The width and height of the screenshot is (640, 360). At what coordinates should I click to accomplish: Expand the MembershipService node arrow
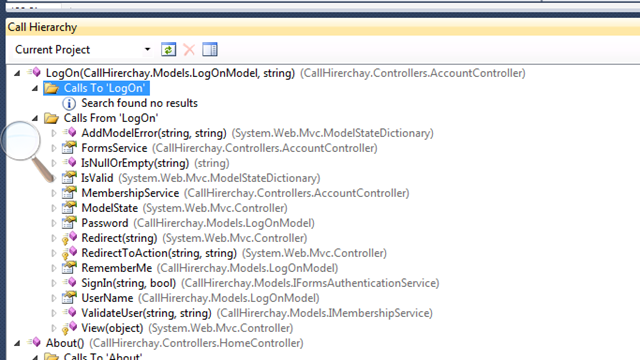53,193
